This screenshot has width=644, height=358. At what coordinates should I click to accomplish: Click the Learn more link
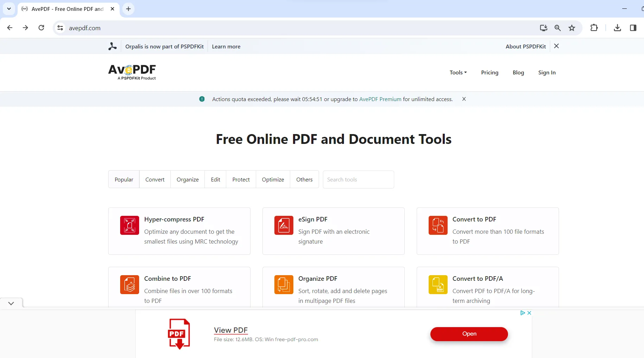point(226,46)
